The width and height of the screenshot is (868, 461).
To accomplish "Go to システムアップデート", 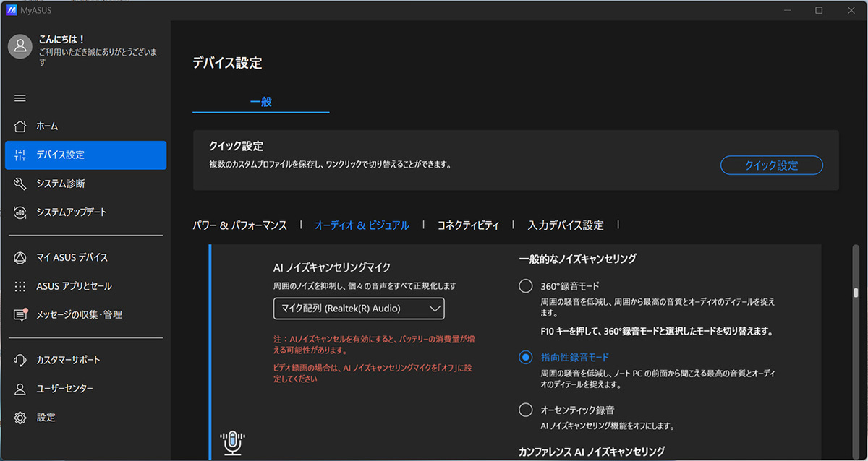I will click(85, 212).
